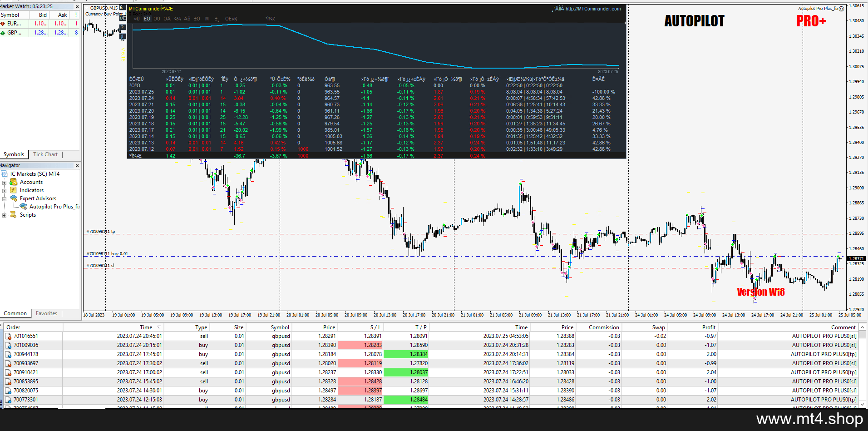Switch to the Symbols tab
This screenshot has height=431, width=868.
[14, 154]
